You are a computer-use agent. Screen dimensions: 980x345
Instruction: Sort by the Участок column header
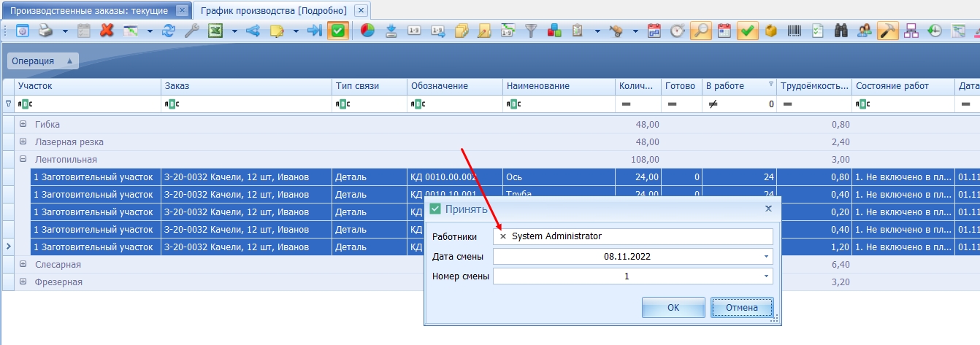[x=88, y=86]
